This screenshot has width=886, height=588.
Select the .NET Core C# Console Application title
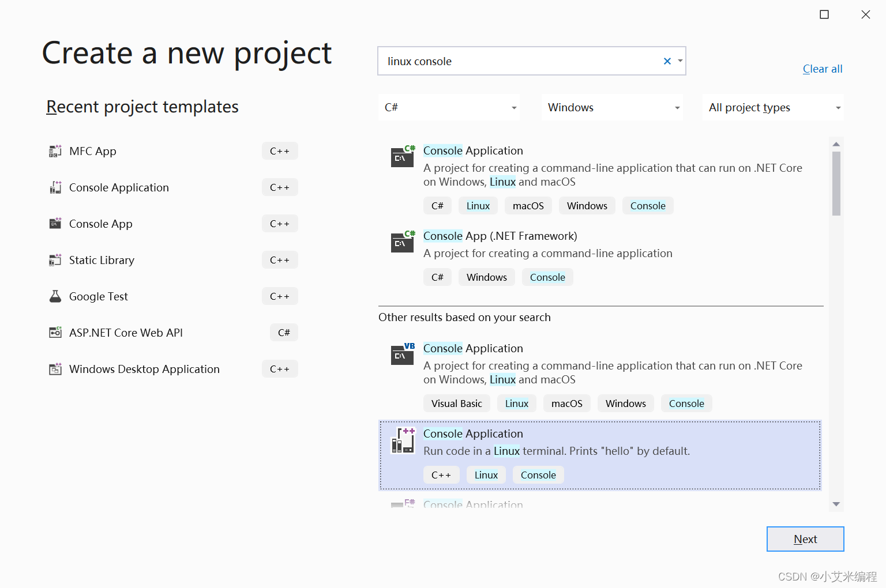pos(473,150)
